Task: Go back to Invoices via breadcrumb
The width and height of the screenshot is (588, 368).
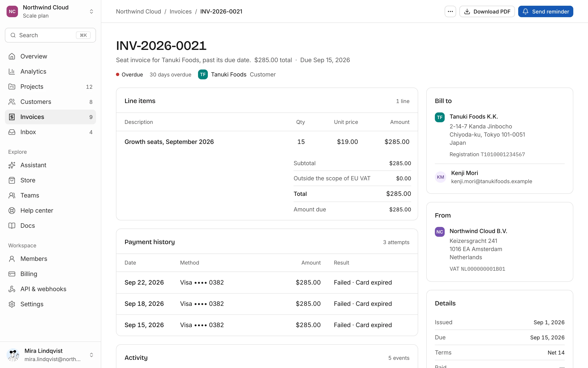Action: pos(180,11)
